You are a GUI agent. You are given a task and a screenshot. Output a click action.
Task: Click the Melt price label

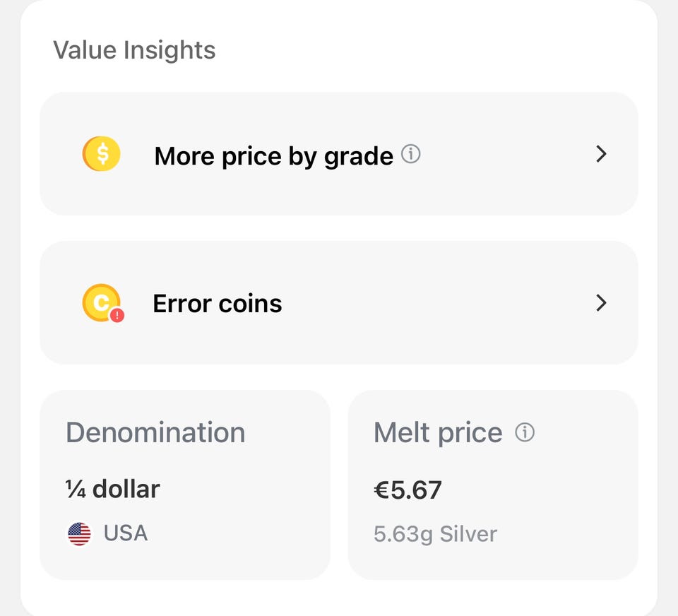(x=438, y=432)
